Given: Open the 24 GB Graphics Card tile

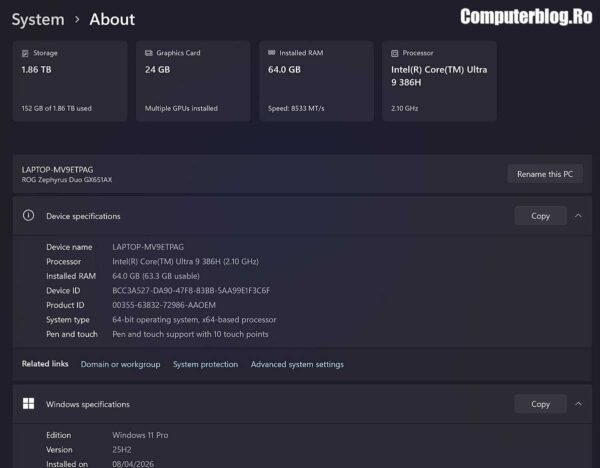Looking at the screenshot, I should [x=193, y=81].
